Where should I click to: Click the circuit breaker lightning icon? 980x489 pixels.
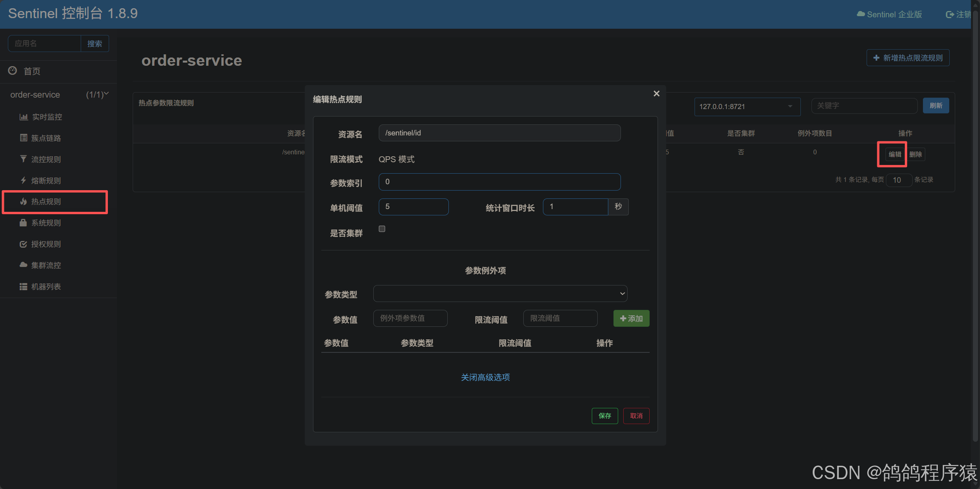[x=23, y=180]
